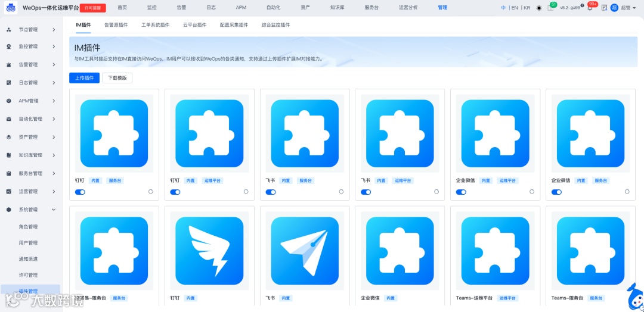The height and width of the screenshot is (312, 644).
Task: Click the help icon beside version number
Action: (582, 6)
